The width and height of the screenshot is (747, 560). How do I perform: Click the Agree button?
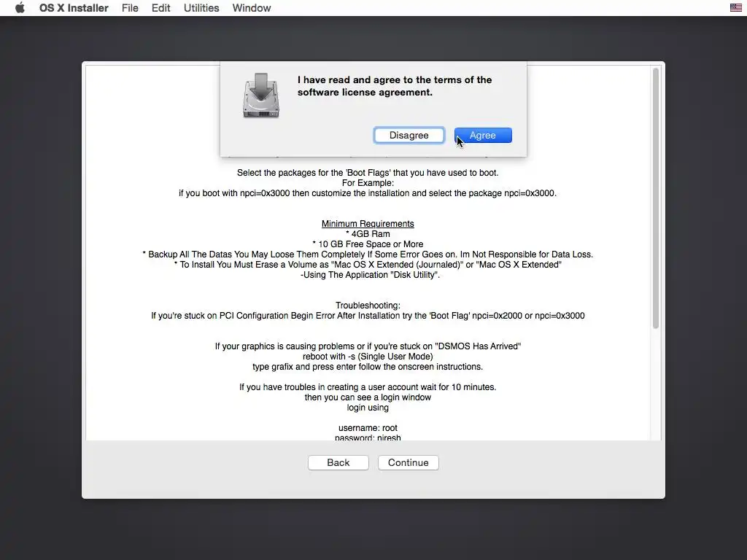tap(483, 135)
